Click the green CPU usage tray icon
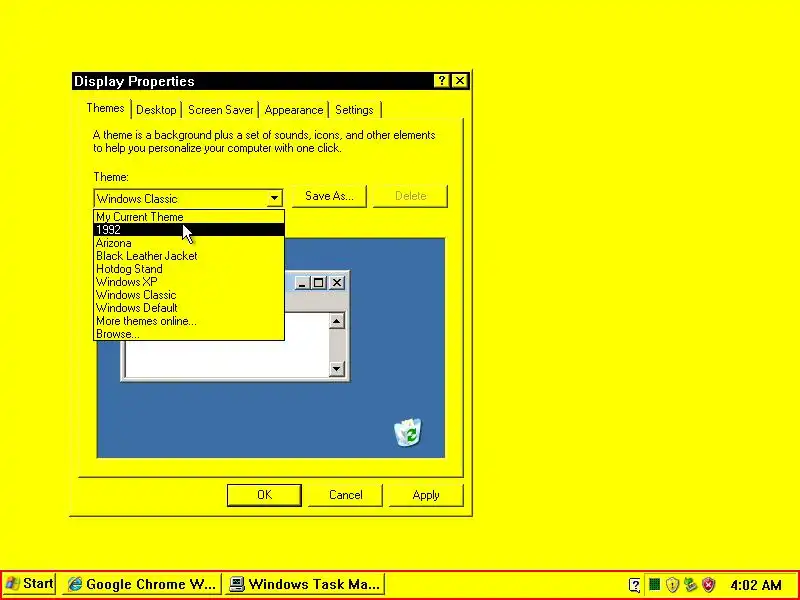Viewport: 800px width, 600px height. (654, 584)
